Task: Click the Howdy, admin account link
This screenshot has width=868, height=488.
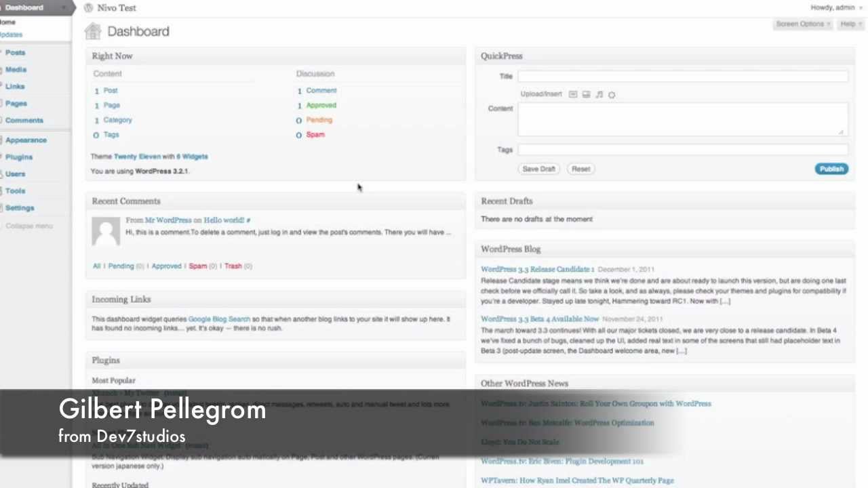Action: pos(832,7)
